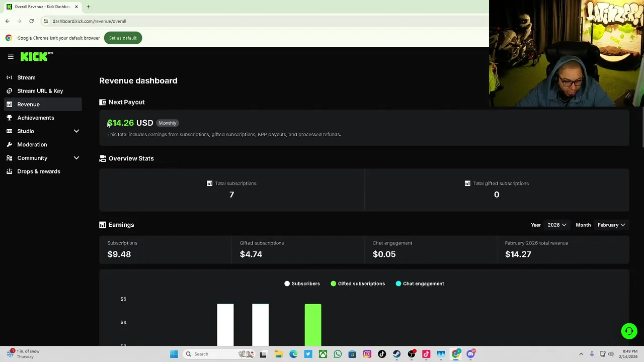Click the site info icon in address bar

46,21
